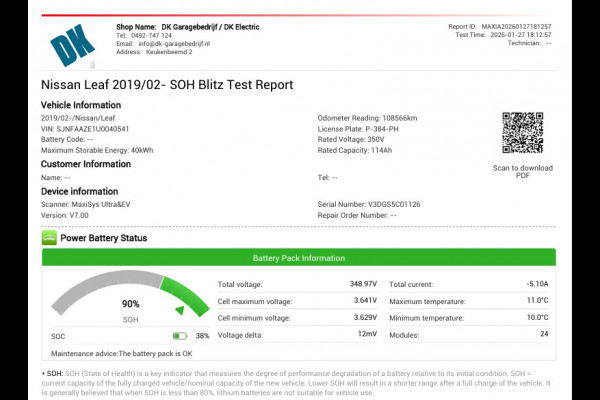Screen dimensions: 600x400
Task: Click the QR code for PDF download
Action: pyautogui.click(x=522, y=133)
